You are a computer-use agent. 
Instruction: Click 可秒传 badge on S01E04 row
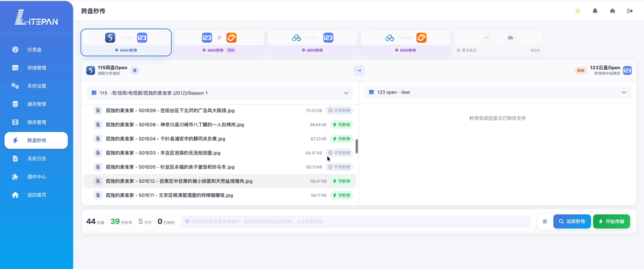(341, 139)
